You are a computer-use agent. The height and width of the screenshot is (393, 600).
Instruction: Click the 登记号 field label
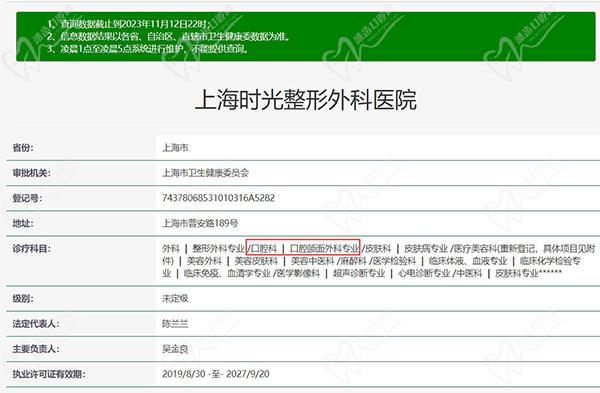(27, 198)
